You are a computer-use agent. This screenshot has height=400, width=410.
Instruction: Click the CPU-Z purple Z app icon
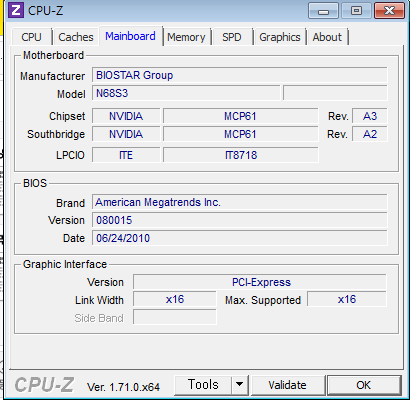15,10
